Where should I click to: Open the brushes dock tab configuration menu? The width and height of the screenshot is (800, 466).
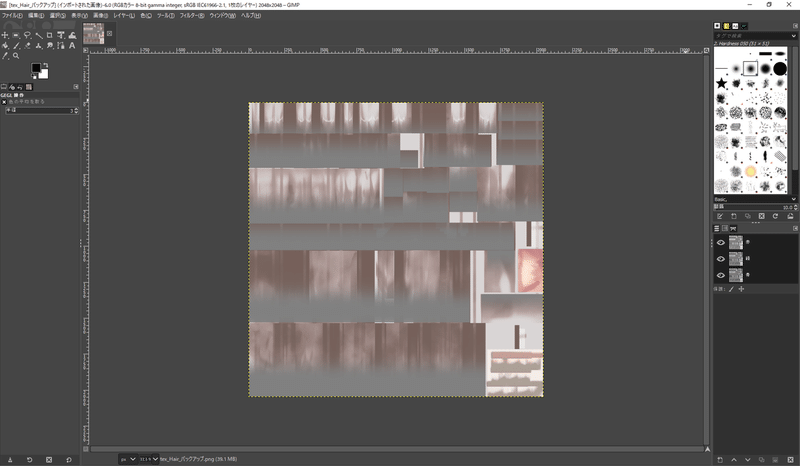point(795,26)
